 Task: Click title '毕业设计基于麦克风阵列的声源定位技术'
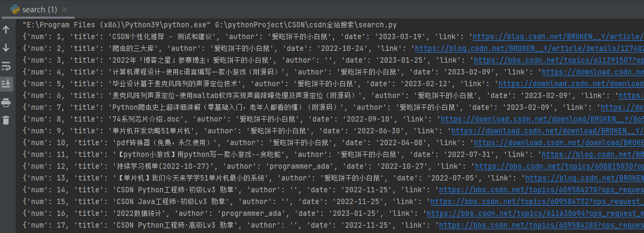tap(176, 84)
